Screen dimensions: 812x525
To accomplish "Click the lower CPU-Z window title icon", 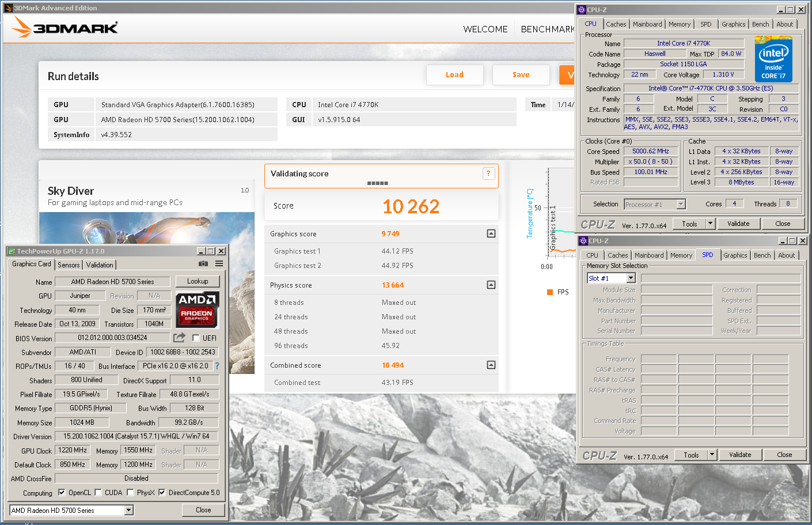I will pos(583,241).
